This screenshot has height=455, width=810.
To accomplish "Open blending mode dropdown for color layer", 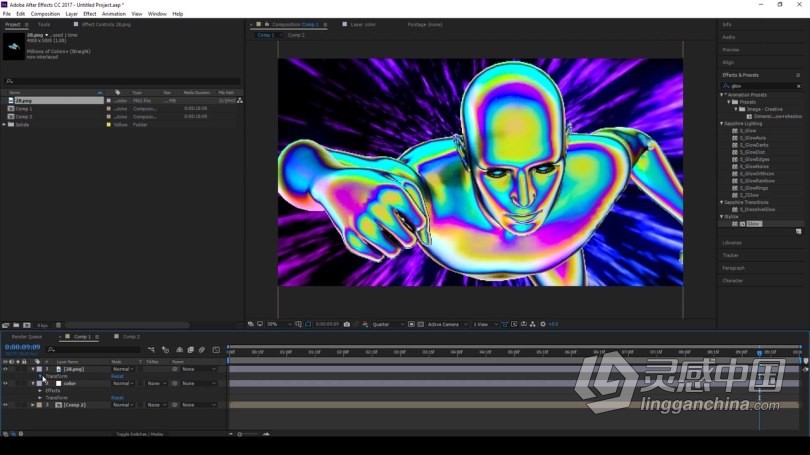I will 123,384.
